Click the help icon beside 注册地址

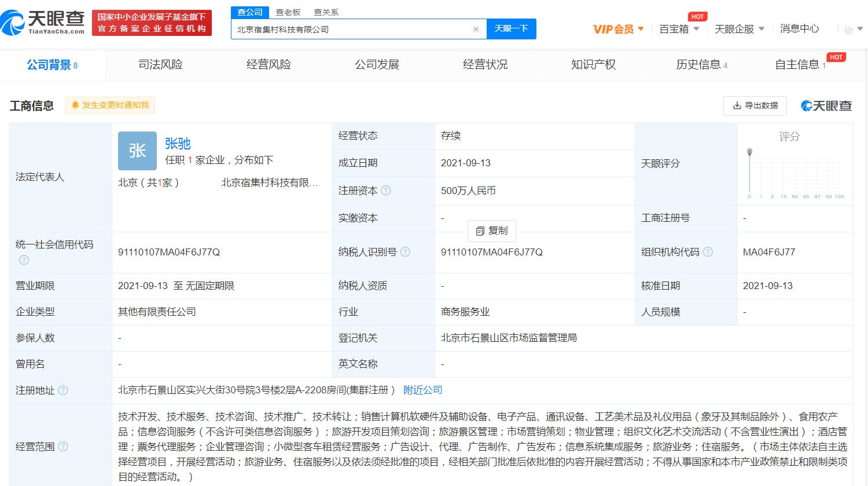63,390
